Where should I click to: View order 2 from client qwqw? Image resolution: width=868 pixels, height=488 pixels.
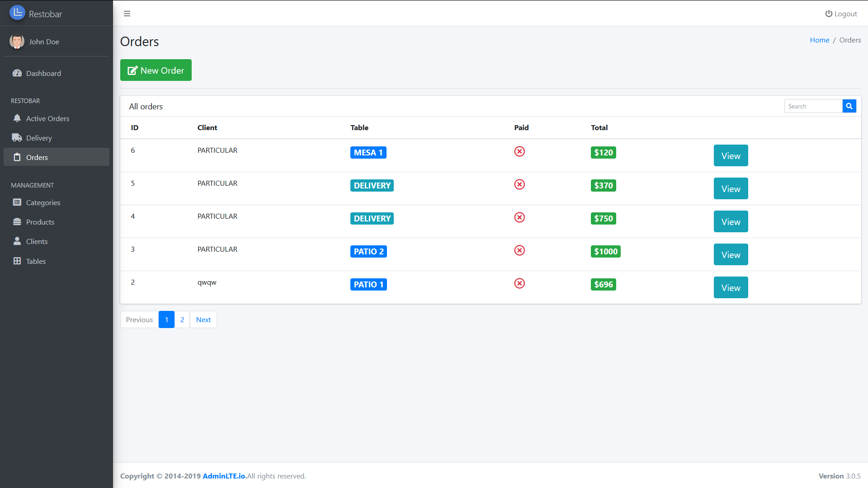click(x=731, y=288)
